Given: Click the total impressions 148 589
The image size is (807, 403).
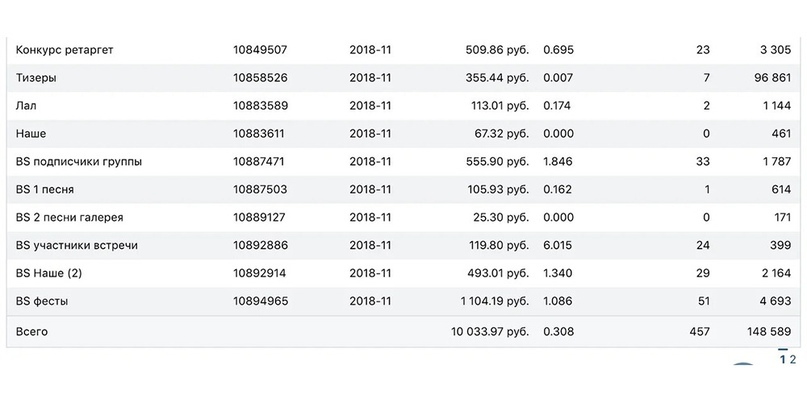Looking at the screenshot, I should coord(769,332).
